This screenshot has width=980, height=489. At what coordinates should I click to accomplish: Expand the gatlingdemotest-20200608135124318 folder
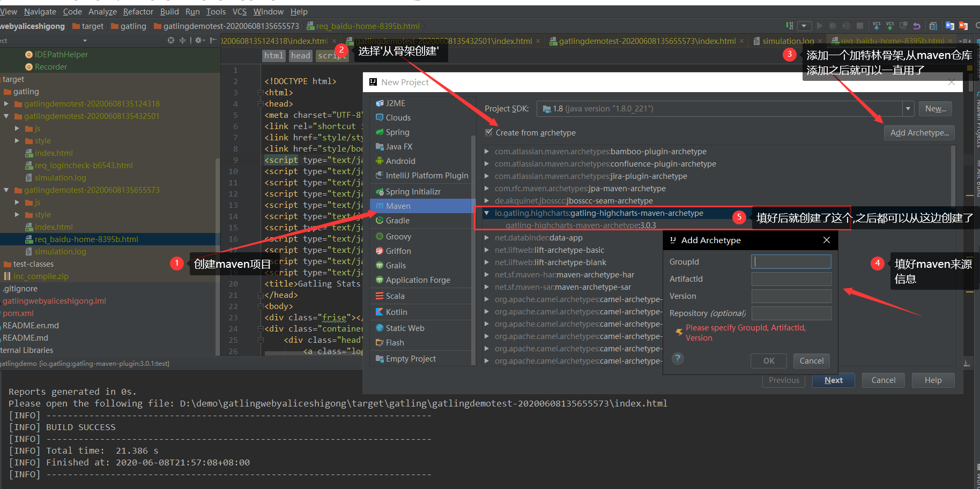(x=6, y=104)
